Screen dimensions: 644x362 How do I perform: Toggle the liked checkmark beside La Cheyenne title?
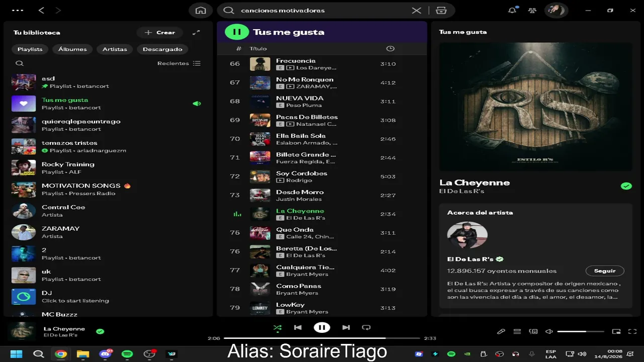[626, 186]
